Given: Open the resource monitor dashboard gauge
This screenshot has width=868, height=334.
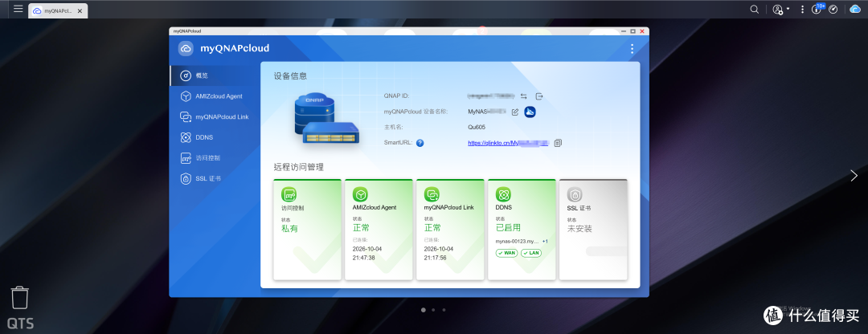Looking at the screenshot, I should coord(833,10).
